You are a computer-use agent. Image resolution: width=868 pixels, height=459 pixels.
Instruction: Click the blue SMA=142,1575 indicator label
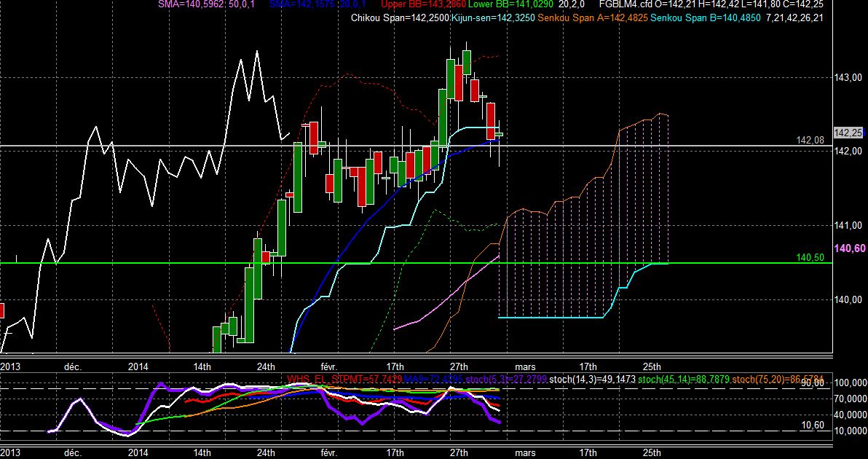pyautogui.click(x=304, y=4)
